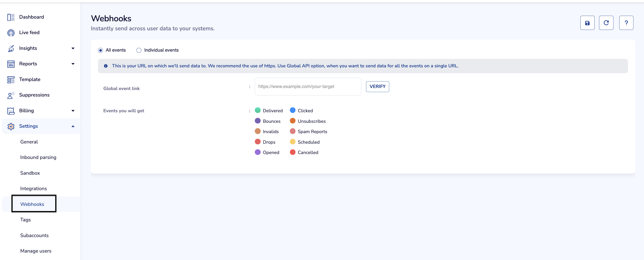Click the Settings gear icon

(11, 126)
